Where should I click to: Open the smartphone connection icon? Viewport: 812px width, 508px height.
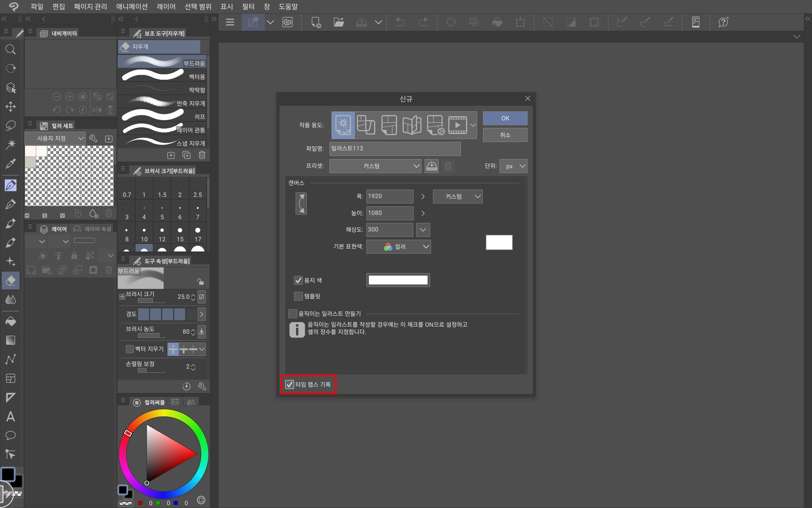tap(696, 22)
